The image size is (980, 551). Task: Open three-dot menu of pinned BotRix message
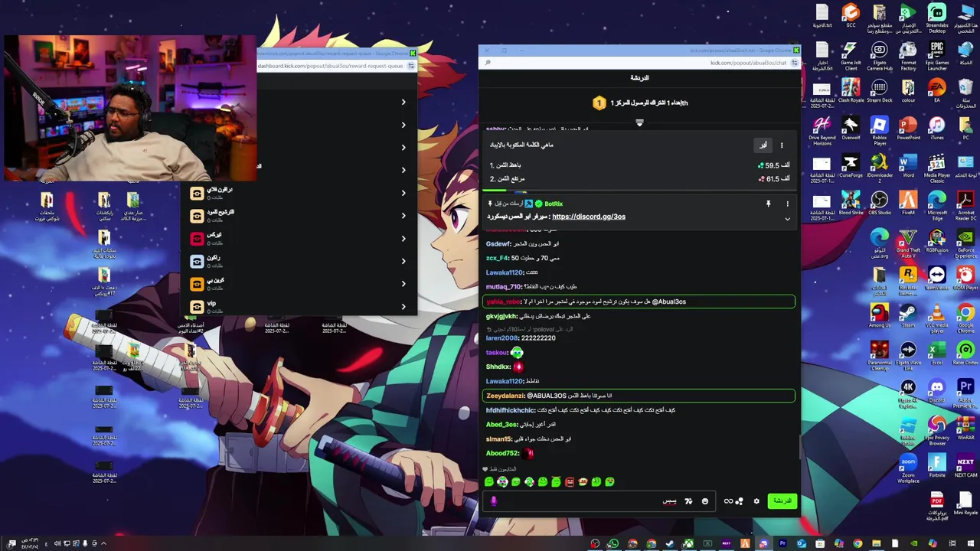tap(787, 204)
